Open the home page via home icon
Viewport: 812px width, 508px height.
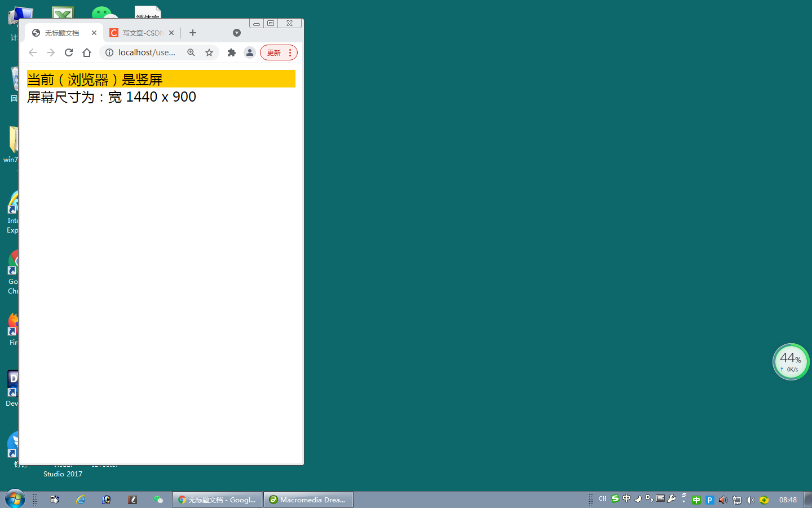tap(86, 52)
